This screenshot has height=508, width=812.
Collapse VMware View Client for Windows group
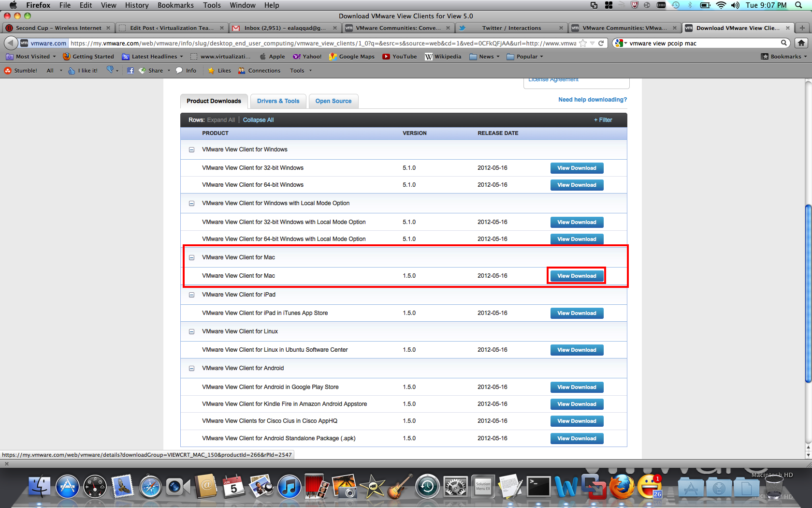(191, 149)
